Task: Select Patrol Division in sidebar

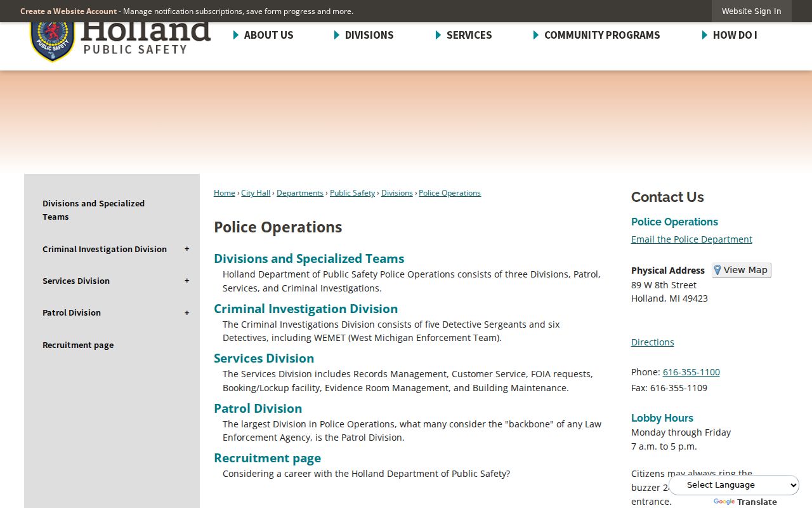Action: (x=72, y=312)
